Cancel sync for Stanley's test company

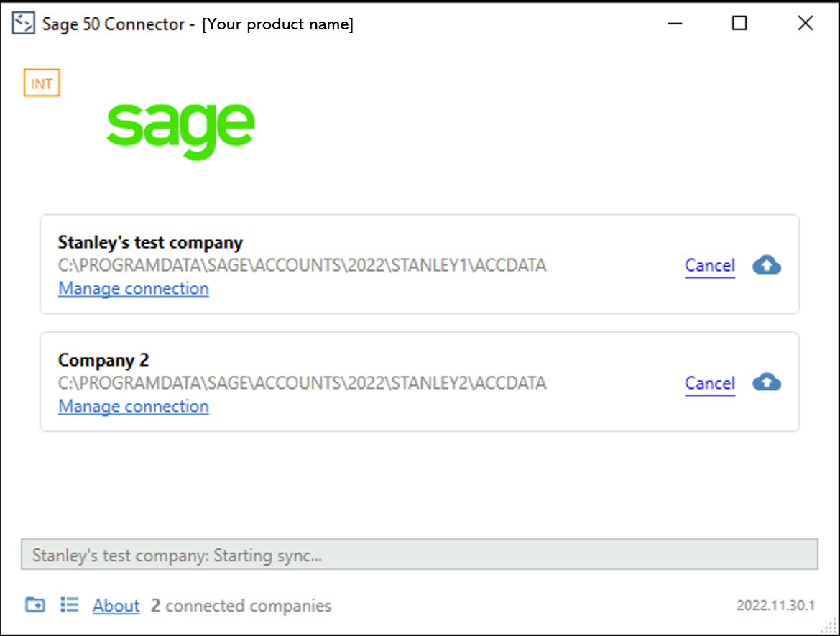[709, 266]
